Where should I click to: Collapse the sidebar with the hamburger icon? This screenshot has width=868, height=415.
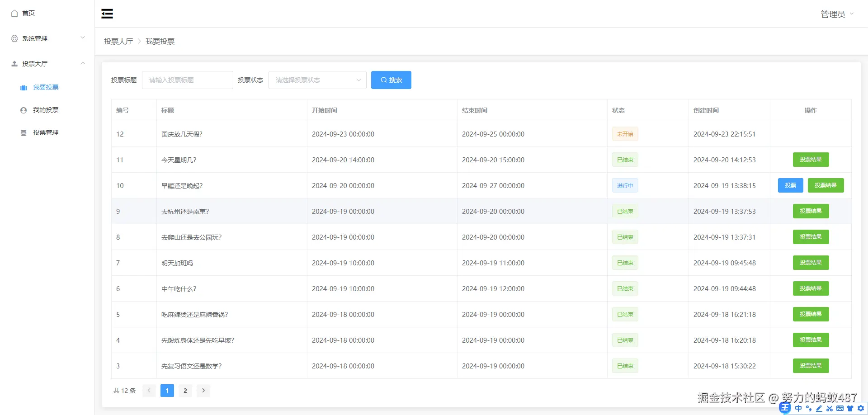(107, 14)
